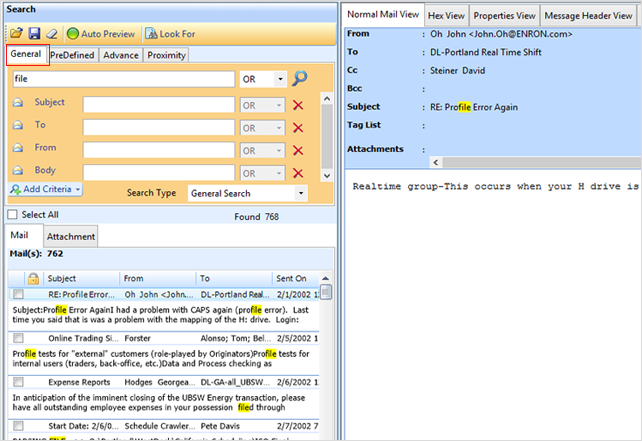Viewport: 642px width, 441px height.
Task: Check the Expense Reports mail checkbox
Action: tap(18, 382)
